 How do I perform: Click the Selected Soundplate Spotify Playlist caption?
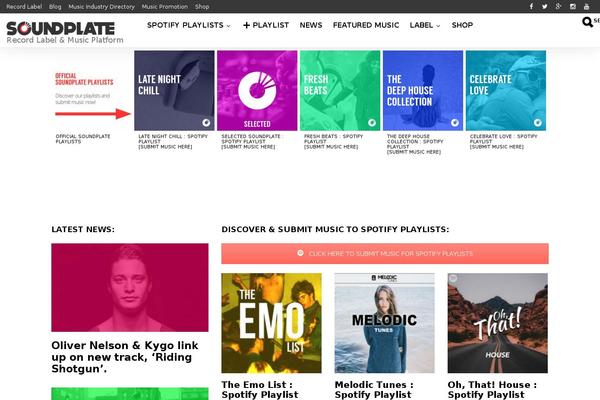click(x=251, y=142)
